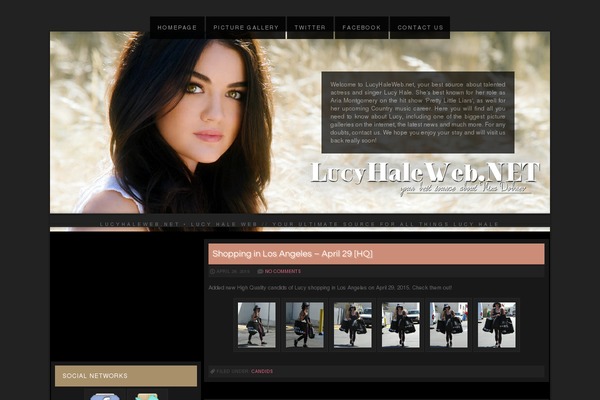This screenshot has width=600, height=400.
Task: Open the fourth candid photo thumbnail
Action: tap(401, 325)
